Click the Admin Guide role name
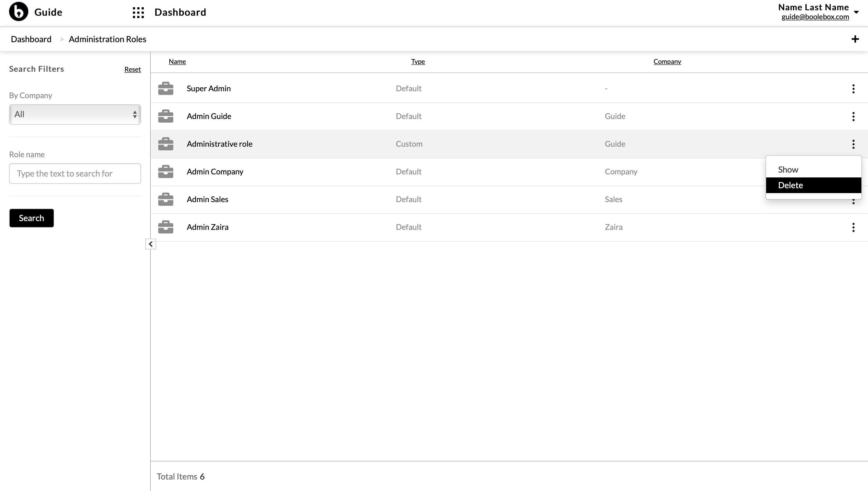The image size is (868, 491). pos(209,116)
